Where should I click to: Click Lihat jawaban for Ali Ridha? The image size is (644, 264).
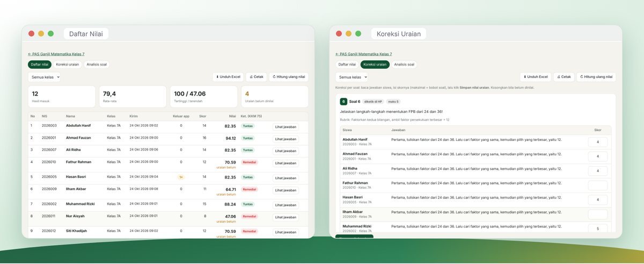[x=286, y=151]
